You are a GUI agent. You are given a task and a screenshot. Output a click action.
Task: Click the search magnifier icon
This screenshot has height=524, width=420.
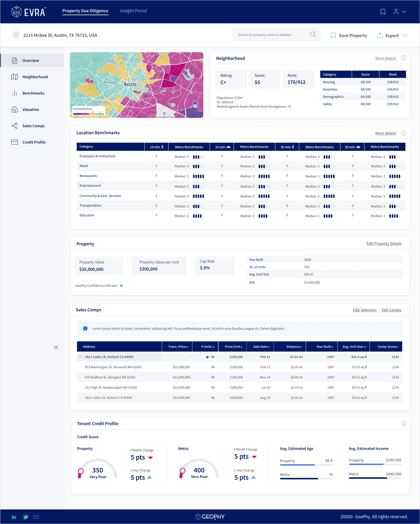313,35
